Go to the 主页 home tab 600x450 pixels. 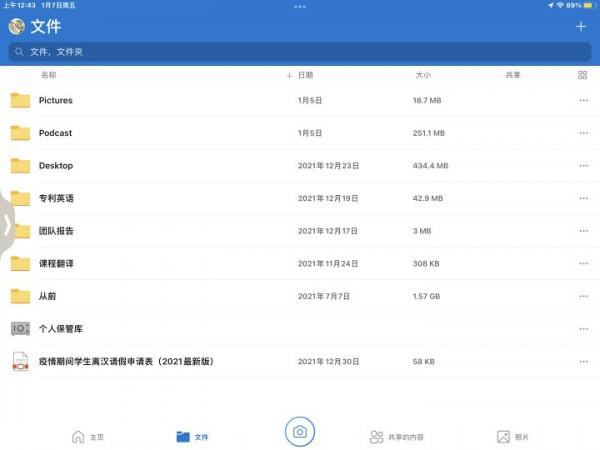point(88,437)
